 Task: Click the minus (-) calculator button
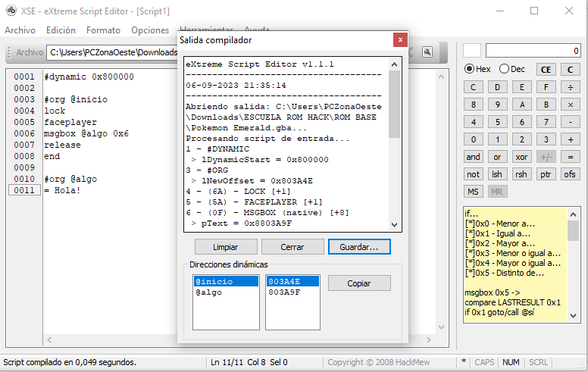pos(570,122)
